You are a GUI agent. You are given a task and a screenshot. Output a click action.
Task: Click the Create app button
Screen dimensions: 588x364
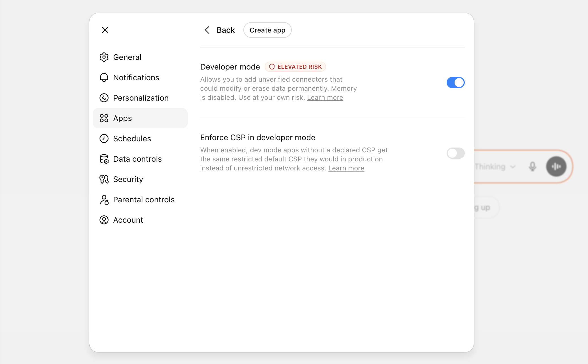tap(267, 30)
